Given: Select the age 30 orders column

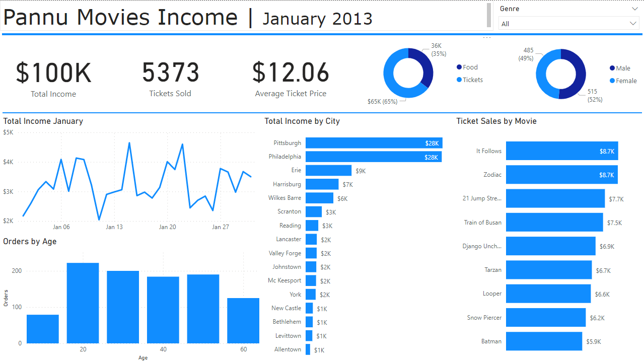Looking at the screenshot, I should (123, 307).
